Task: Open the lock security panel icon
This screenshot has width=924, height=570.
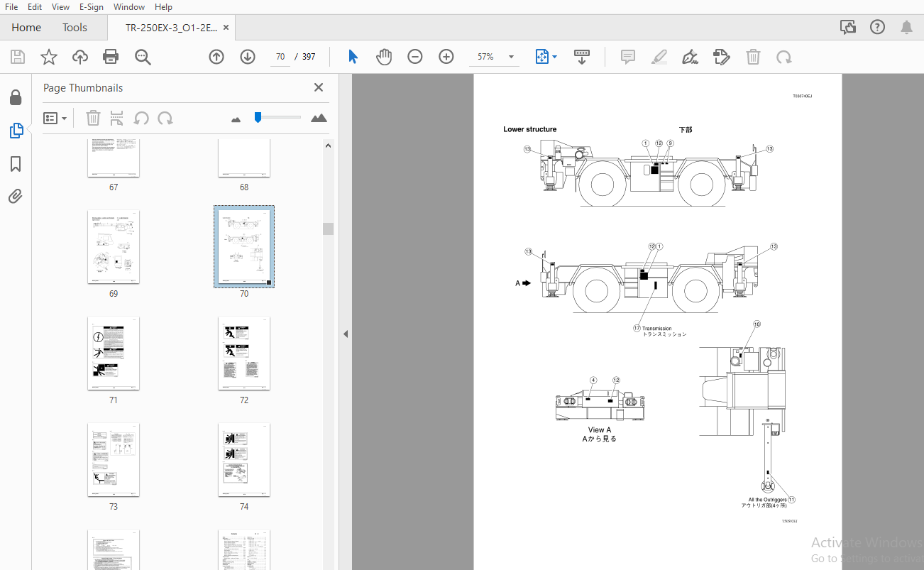Action: (15, 97)
